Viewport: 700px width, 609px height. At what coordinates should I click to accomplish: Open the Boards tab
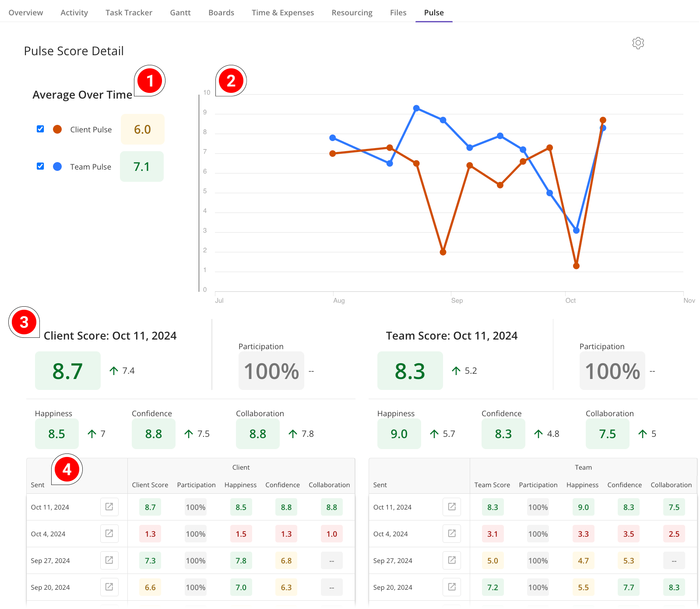(x=221, y=13)
